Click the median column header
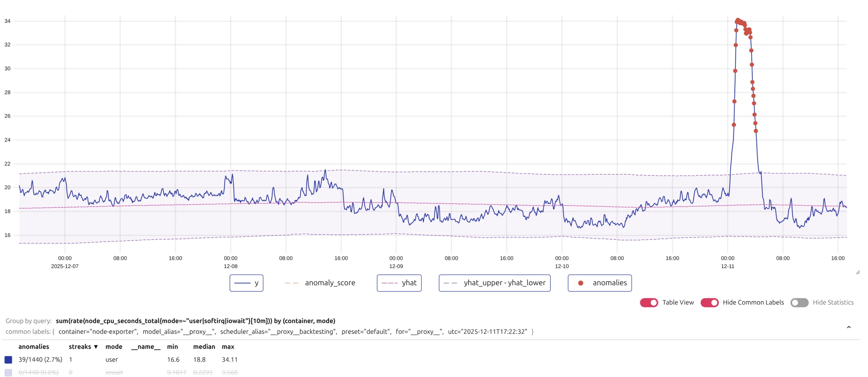This screenshot has height=377, width=868. (204, 347)
